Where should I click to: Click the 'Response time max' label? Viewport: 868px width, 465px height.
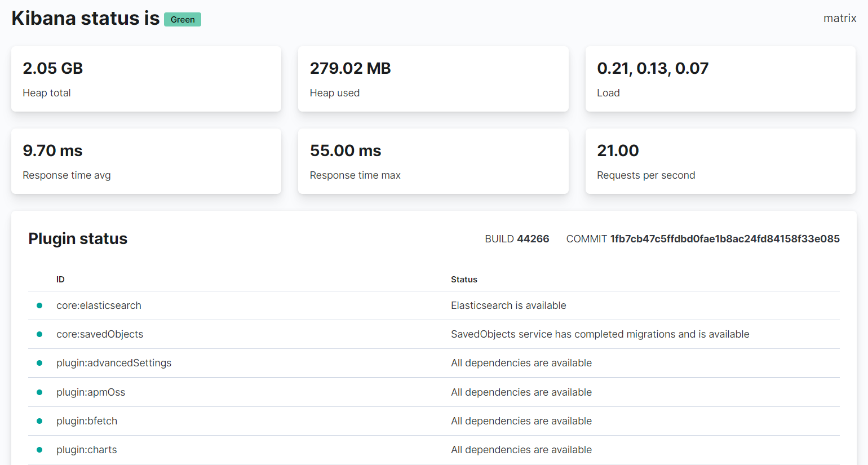[355, 175]
